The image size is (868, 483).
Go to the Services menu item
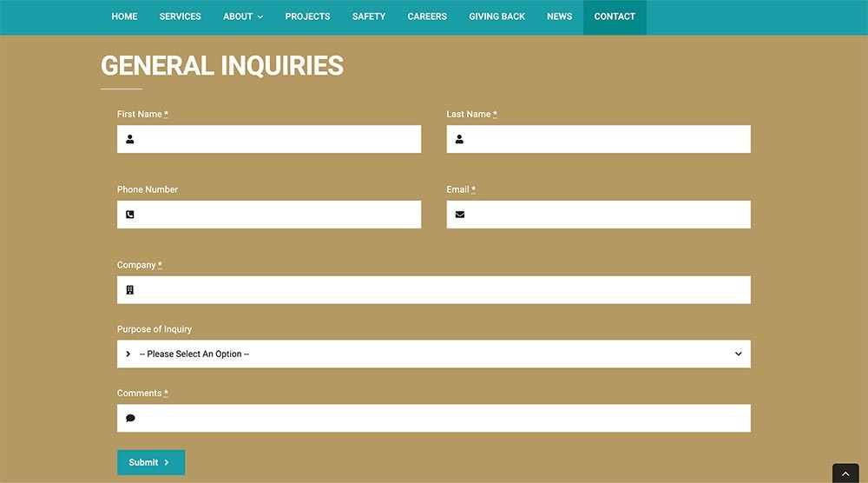click(180, 17)
